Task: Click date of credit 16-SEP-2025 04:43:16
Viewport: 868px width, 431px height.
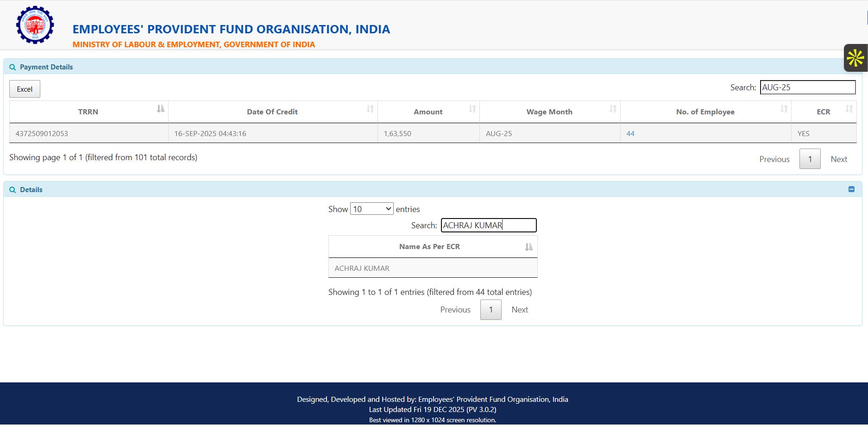Action: pyautogui.click(x=210, y=133)
